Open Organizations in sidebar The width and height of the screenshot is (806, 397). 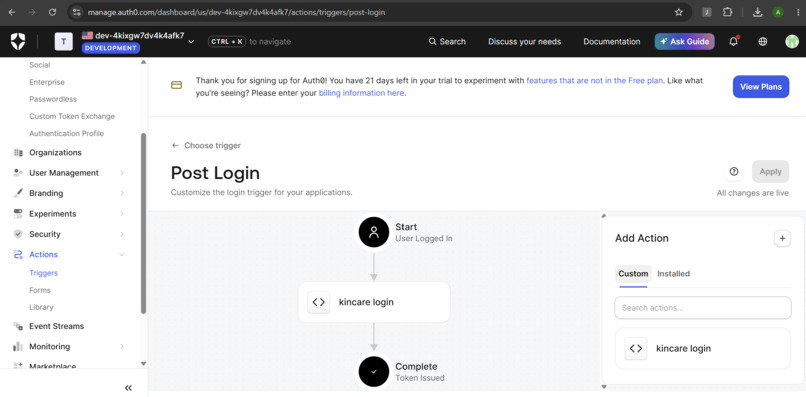55,153
